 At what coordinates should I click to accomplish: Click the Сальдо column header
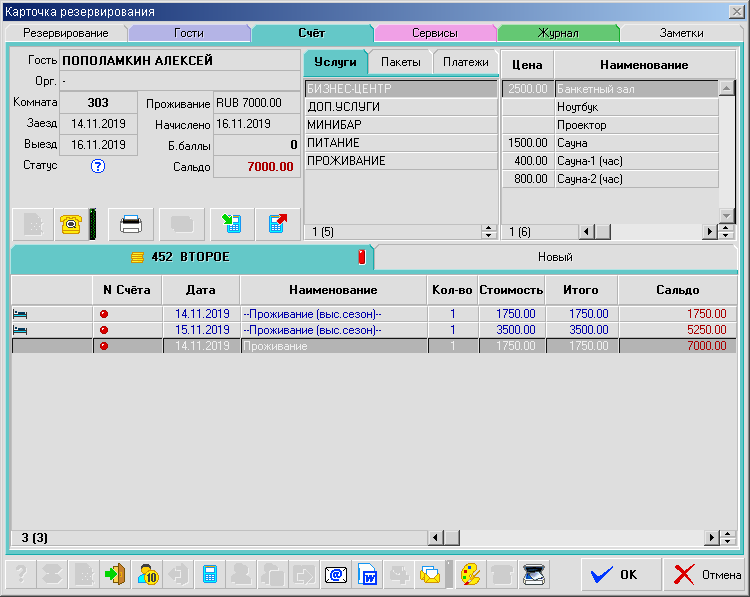(x=677, y=290)
